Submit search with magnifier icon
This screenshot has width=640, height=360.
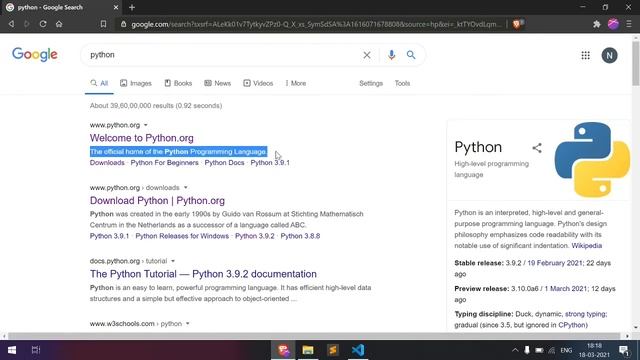(411, 55)
